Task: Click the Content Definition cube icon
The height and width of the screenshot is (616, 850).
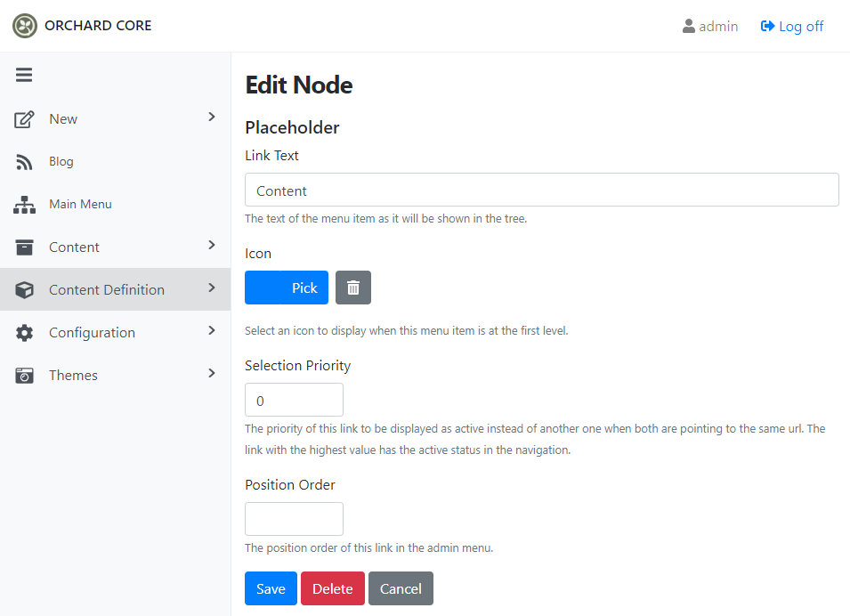Action: click(x=24, y=290)
